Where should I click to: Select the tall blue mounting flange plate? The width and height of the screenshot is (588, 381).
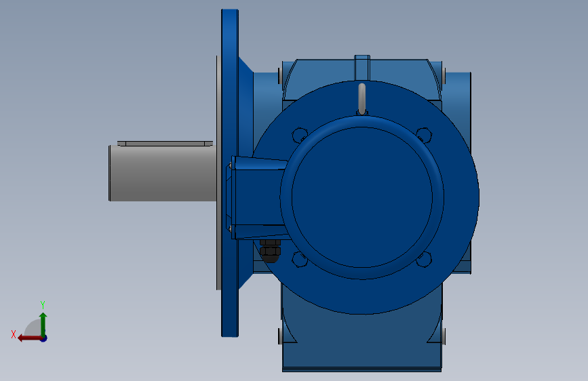[230, 173]
